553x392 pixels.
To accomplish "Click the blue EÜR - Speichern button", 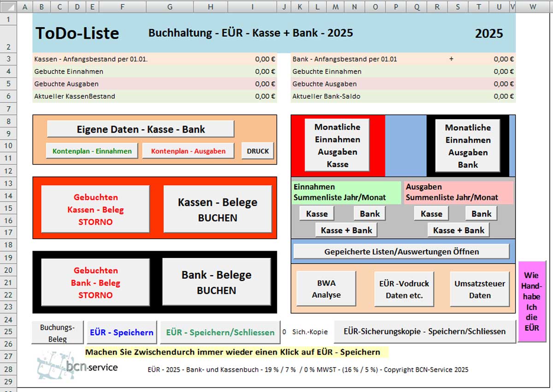I will 122,332.
